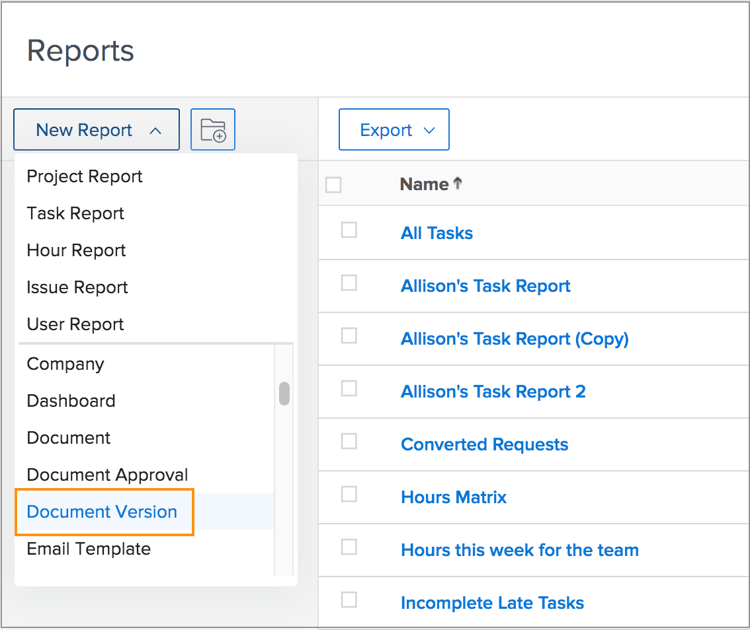This screenshot has width=750, height=630.
Task: Click the Name column sort arrow
Action: click(x=459, y=183)
